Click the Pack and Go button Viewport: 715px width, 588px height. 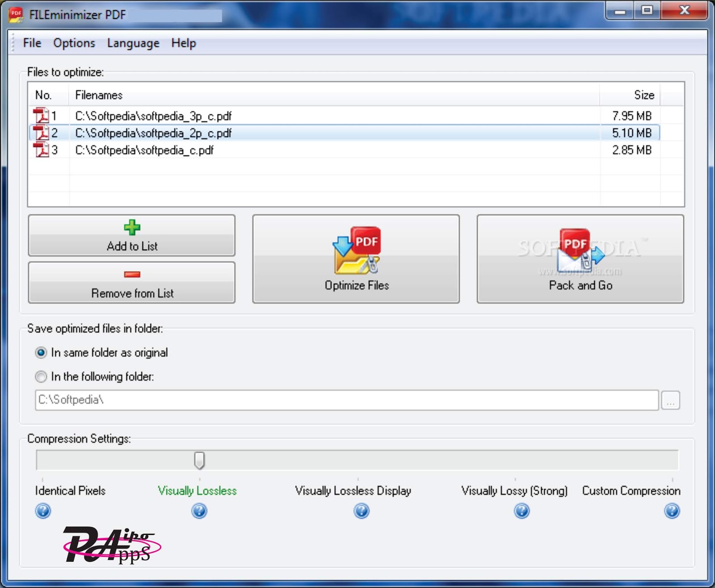(x=580, y=259)
